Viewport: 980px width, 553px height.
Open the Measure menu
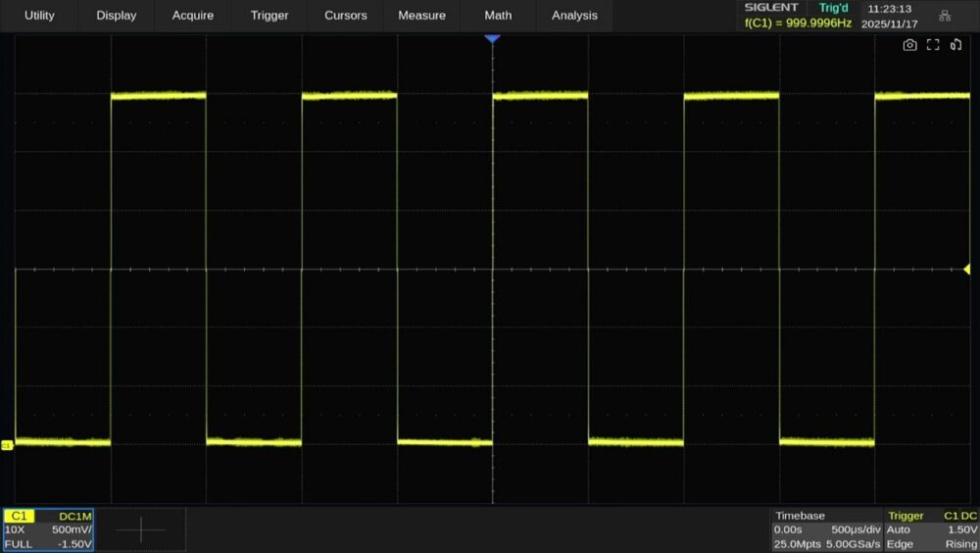coord(422,16)
